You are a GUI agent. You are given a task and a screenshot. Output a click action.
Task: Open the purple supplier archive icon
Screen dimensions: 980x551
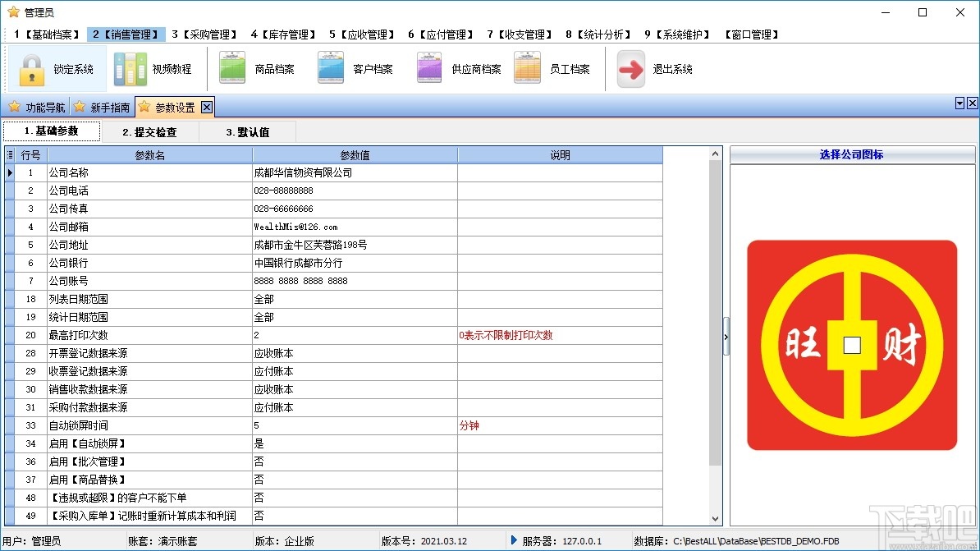pyautogui.click(x=429, y=68)
